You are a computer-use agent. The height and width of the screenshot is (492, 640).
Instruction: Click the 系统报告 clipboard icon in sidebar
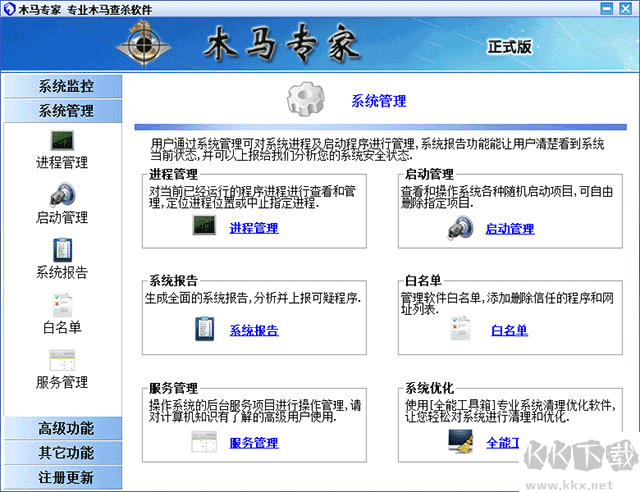(x=62, y=250)
